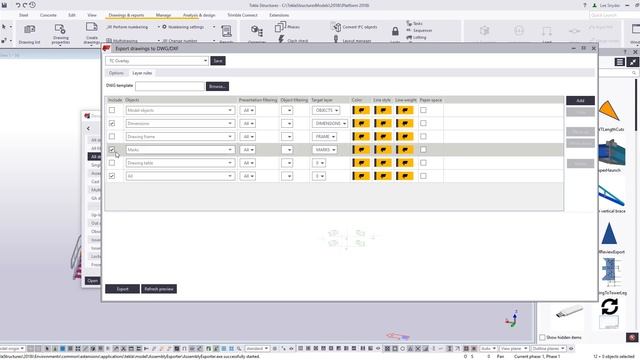
Task: Check Include for the Drawing frame row
Action: pos(112,136)
